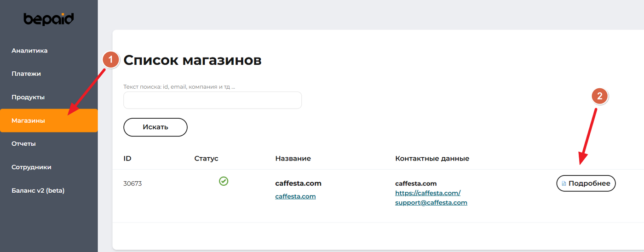
Task: Open Подробнее for caffesta.com shop
Action: [586, 183]
